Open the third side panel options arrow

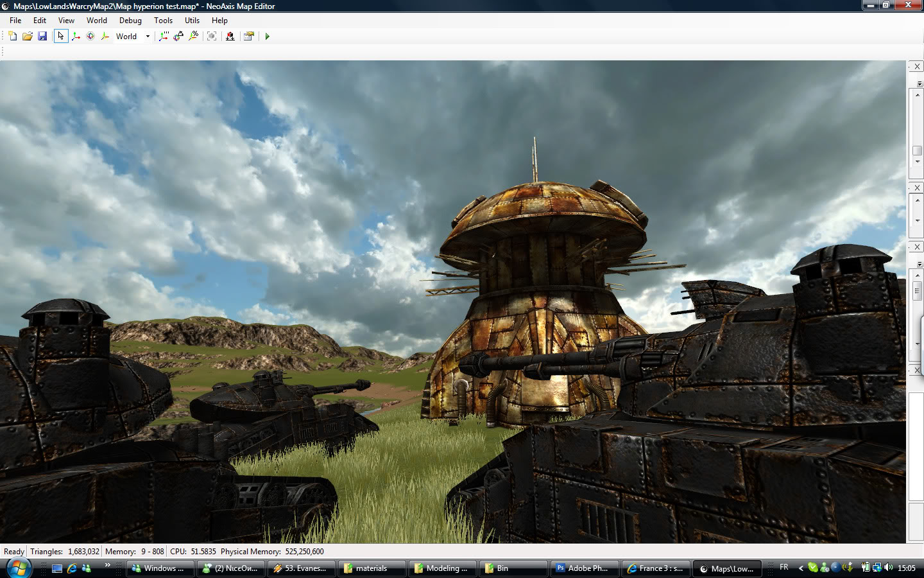pyautogui.click(x=920, y=264)
